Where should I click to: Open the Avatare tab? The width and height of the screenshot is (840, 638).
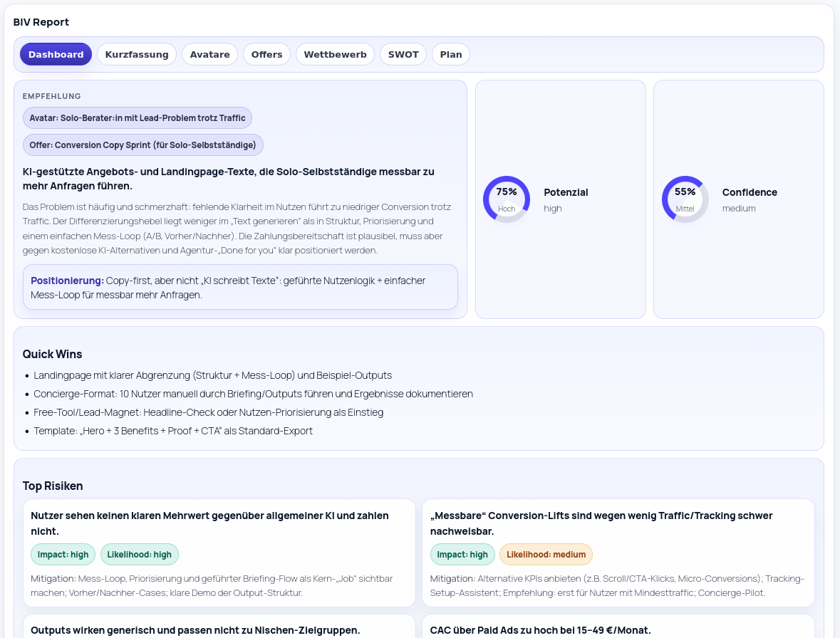tap(209, 53)
